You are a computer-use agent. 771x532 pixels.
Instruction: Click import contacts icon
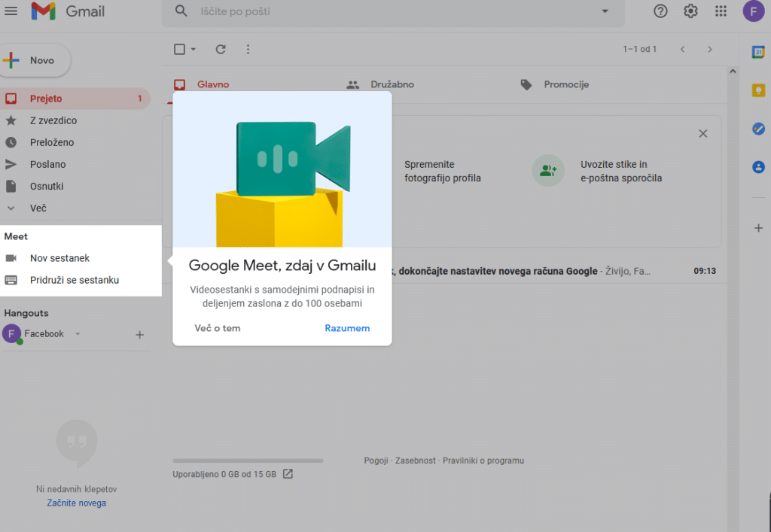tap(548, 171)
